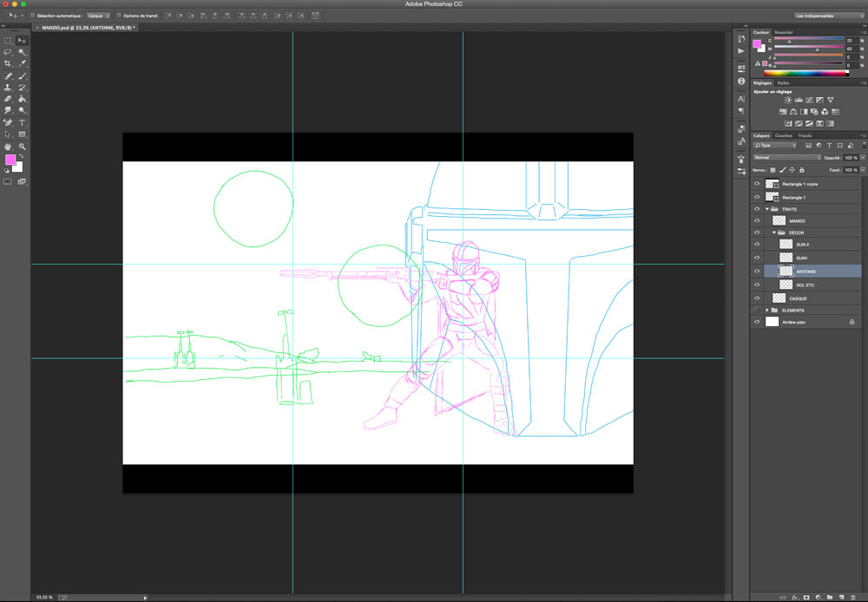Hide the MANDO layer using eye icon
The height and width of the screenshot is (602, 868).
click(x=757, y=221)
